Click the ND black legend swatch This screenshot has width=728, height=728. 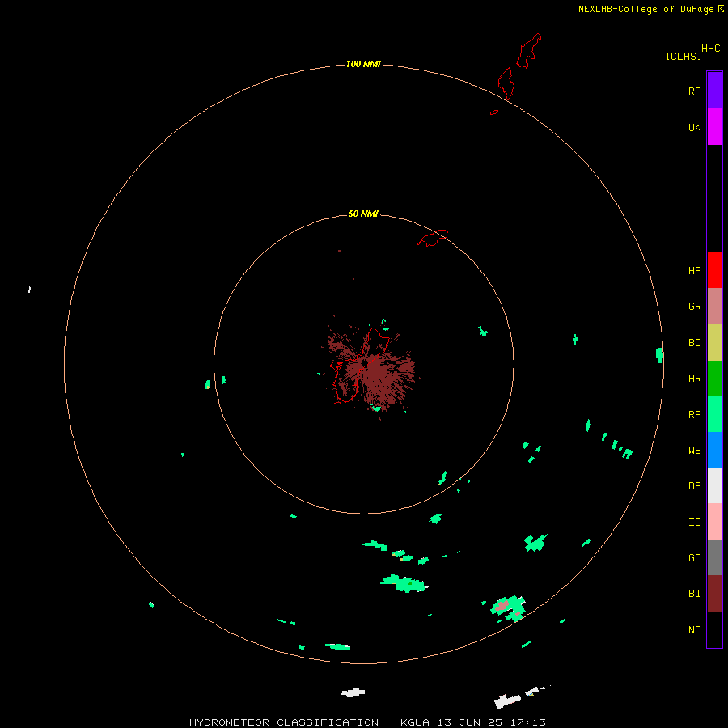tap(714, 629)
